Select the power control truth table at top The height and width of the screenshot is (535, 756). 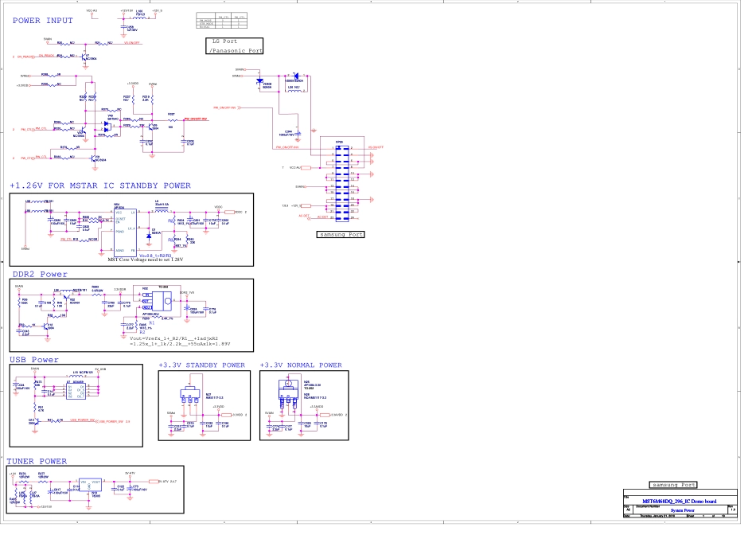tap(220, 21)
